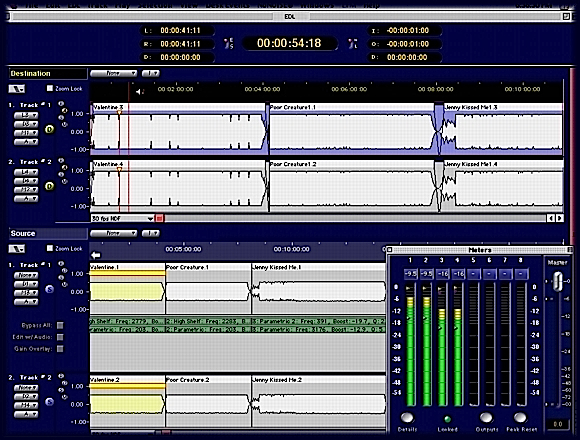
Task: Open the Source None dropdown in header
Action: (x=113, y=233)
